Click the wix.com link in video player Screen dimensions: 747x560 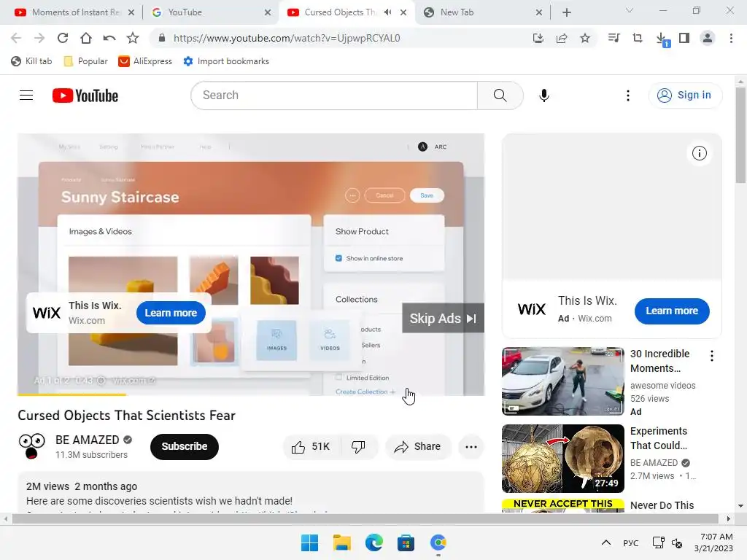133,381
